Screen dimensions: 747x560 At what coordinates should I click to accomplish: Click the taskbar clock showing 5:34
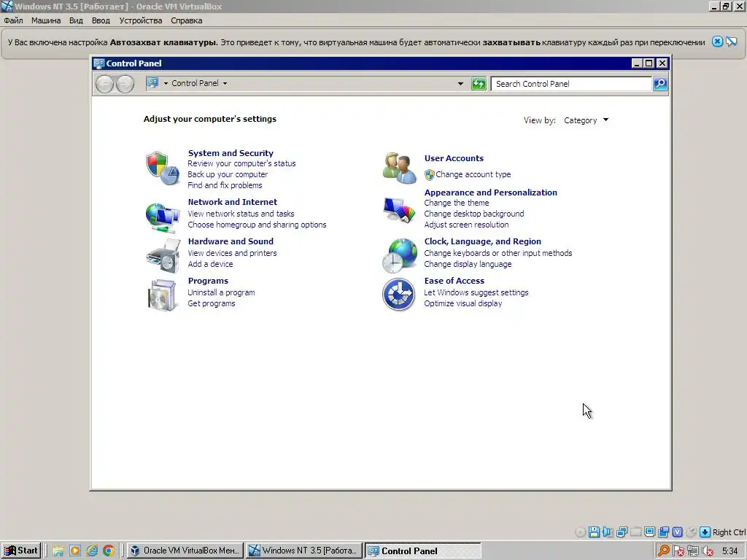point(729,551)
